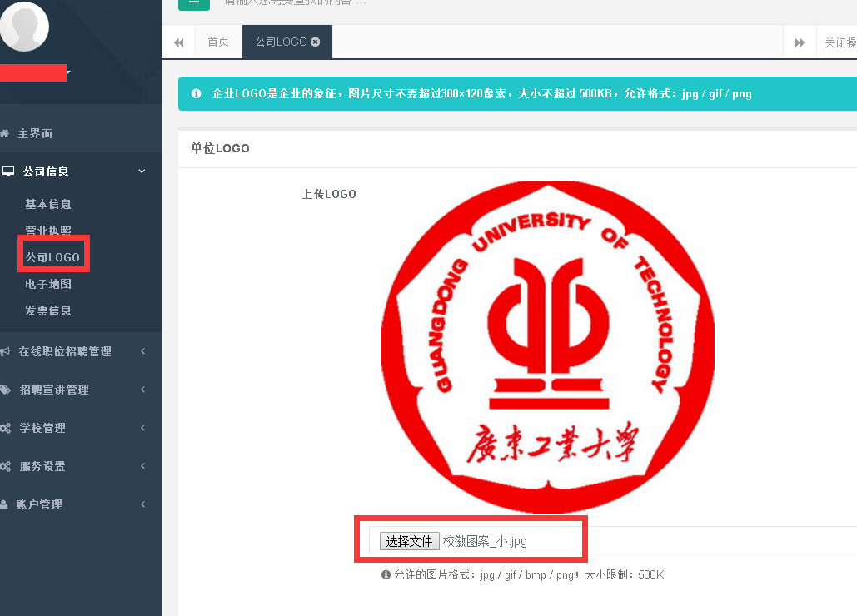Screen dimensions: 857x616
Task: Expand the 账户管理 menu
Action: (142, 504)
